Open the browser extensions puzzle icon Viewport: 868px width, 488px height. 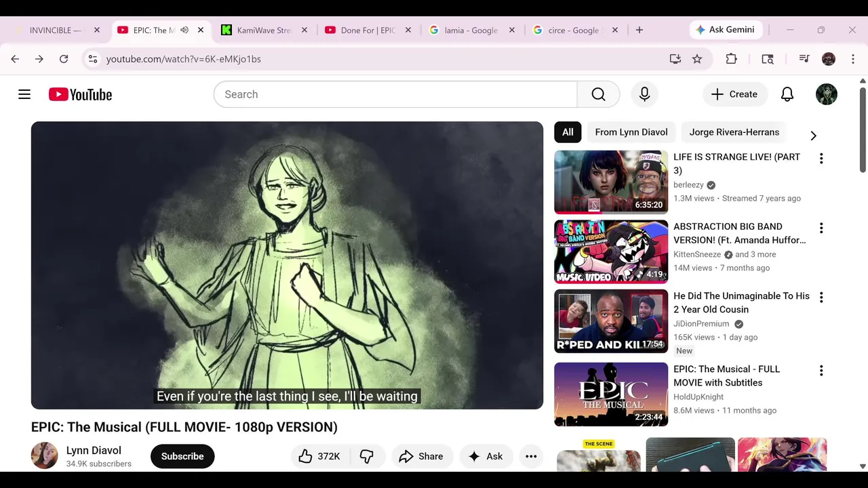[x=731, y=59]
